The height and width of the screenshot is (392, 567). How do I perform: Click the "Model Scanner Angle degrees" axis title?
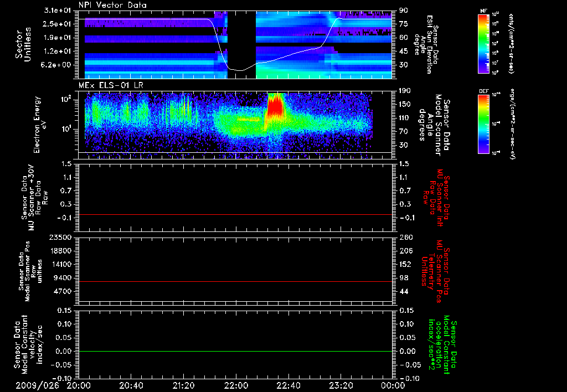click(434, 125)
